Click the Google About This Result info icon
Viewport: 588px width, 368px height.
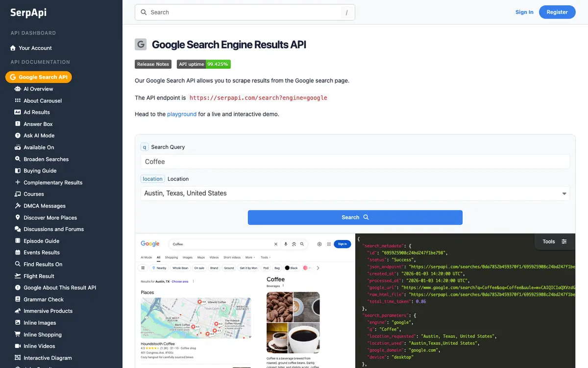18,288
